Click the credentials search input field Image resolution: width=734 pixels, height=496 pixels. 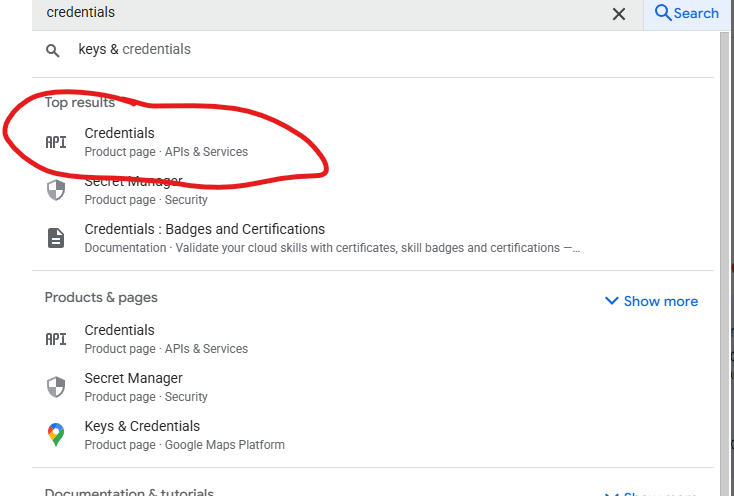click(300, 14)
